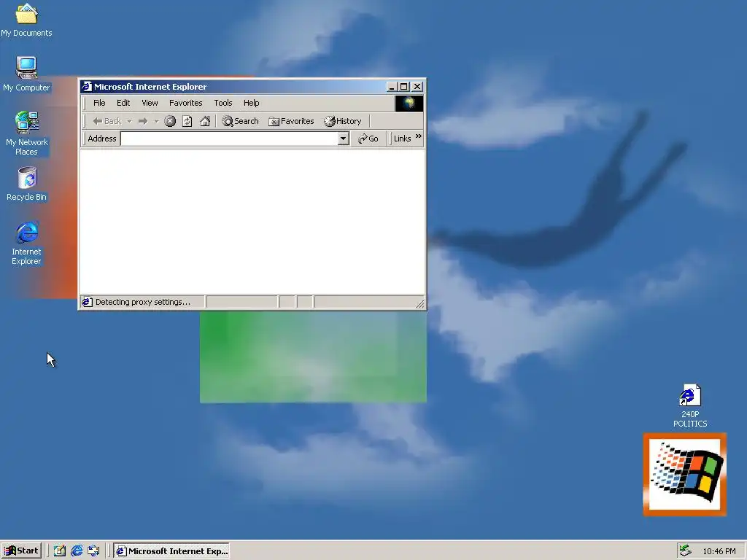
Task: Click Microsoft Internet Explorer taskbar button
Action: 171,551
